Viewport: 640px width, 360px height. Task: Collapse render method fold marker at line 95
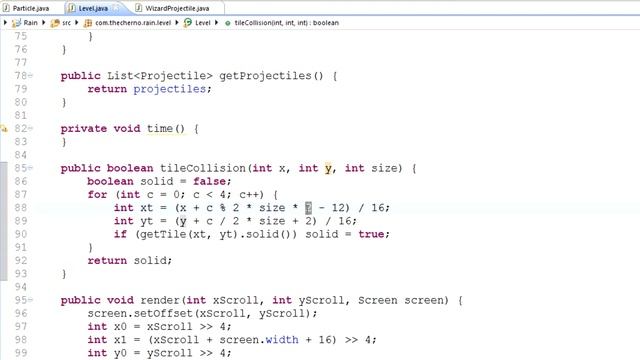pos(31,300)
